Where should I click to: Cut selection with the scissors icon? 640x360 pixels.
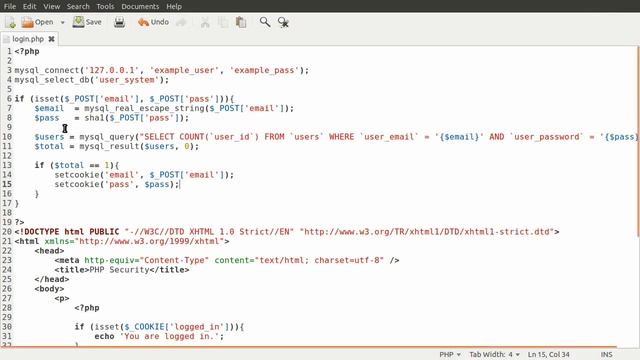[x=205, y=22]
